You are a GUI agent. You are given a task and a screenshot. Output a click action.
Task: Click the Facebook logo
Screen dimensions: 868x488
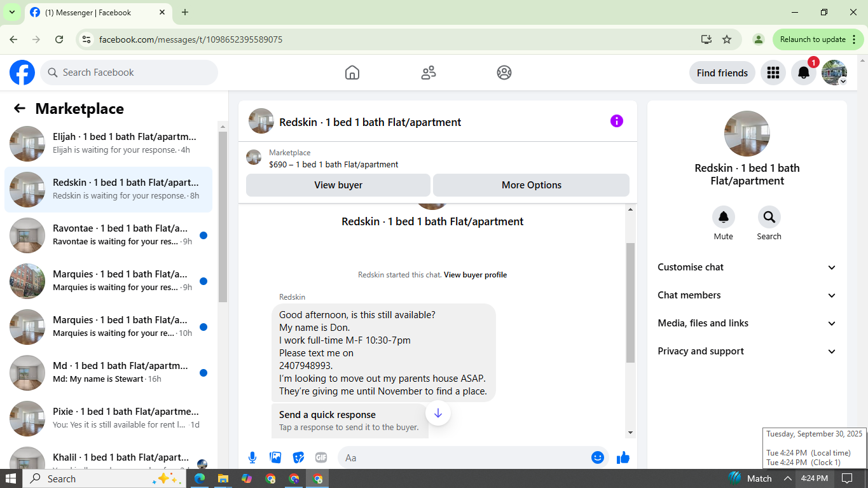pos(22,73)
